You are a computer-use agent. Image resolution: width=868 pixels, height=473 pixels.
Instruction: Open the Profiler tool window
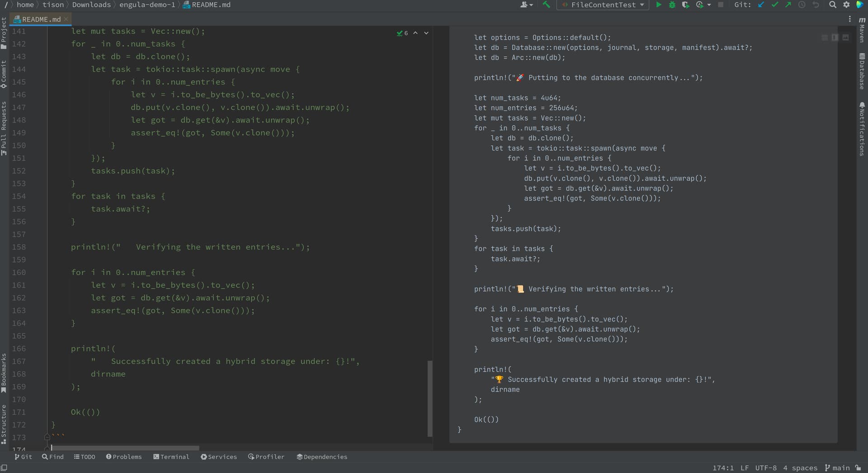[x=266, y=457]
